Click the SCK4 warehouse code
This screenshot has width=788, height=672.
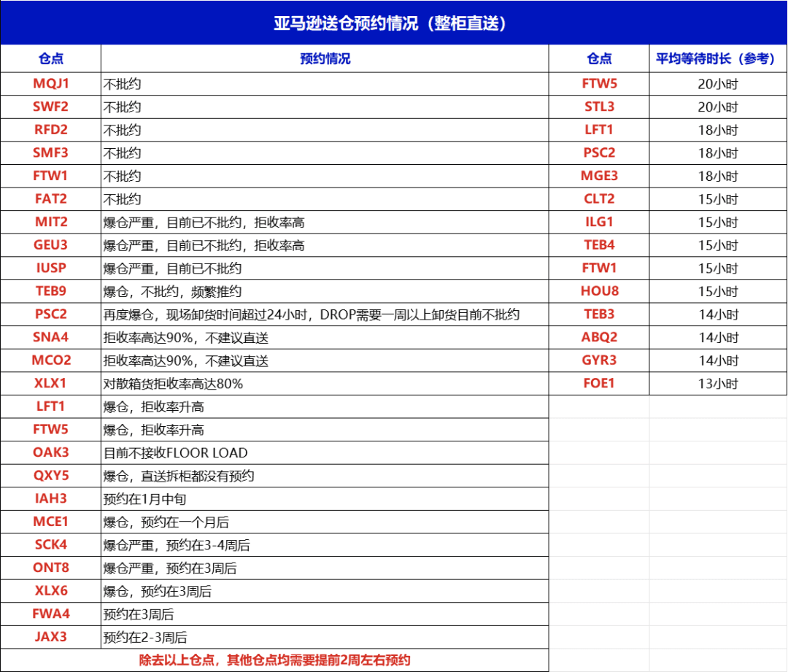pos(50,545)
